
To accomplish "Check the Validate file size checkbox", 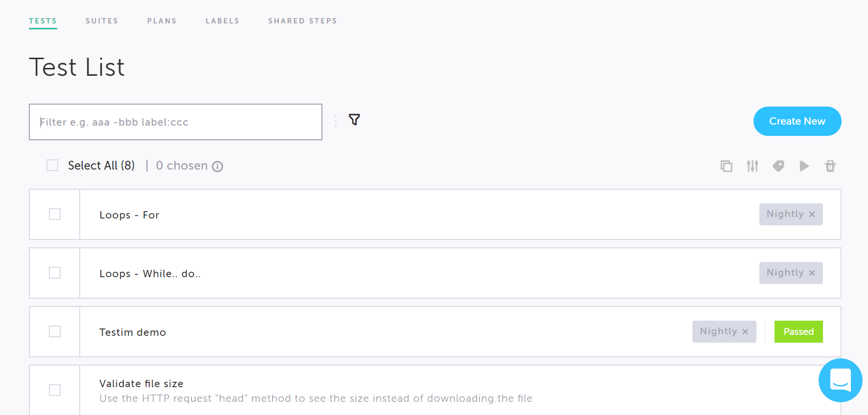I will [55, 390].
